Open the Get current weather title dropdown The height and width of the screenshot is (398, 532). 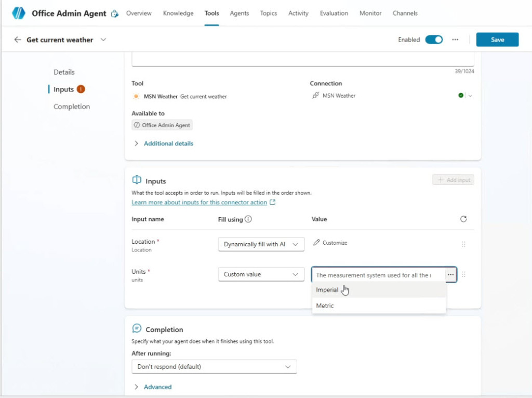[103, 39]
